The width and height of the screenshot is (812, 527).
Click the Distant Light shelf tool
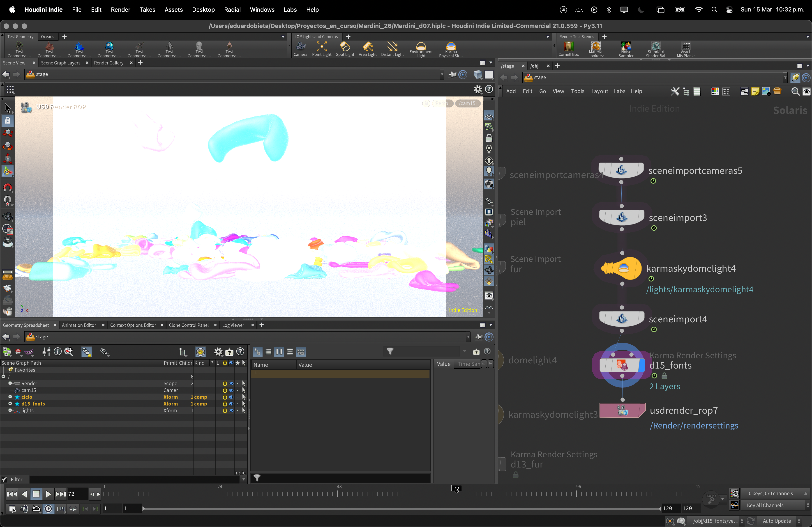point(392,49)
